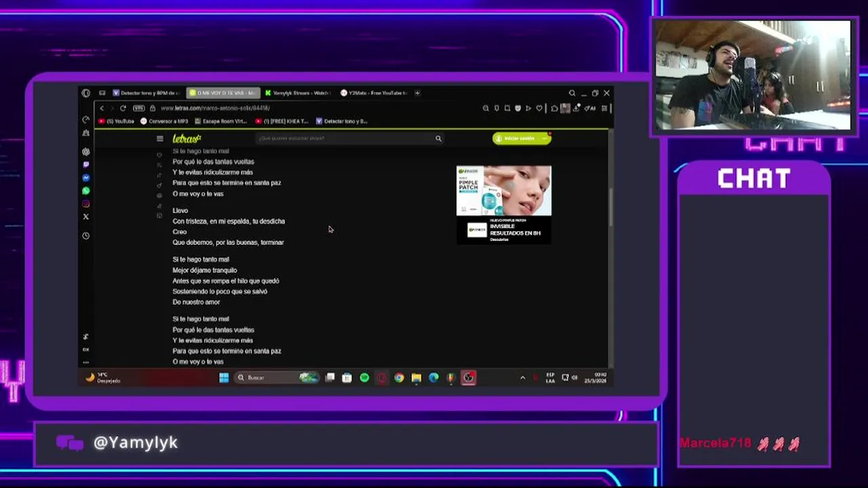Open Messenger in the browser sidebar

tap(85, 178)
